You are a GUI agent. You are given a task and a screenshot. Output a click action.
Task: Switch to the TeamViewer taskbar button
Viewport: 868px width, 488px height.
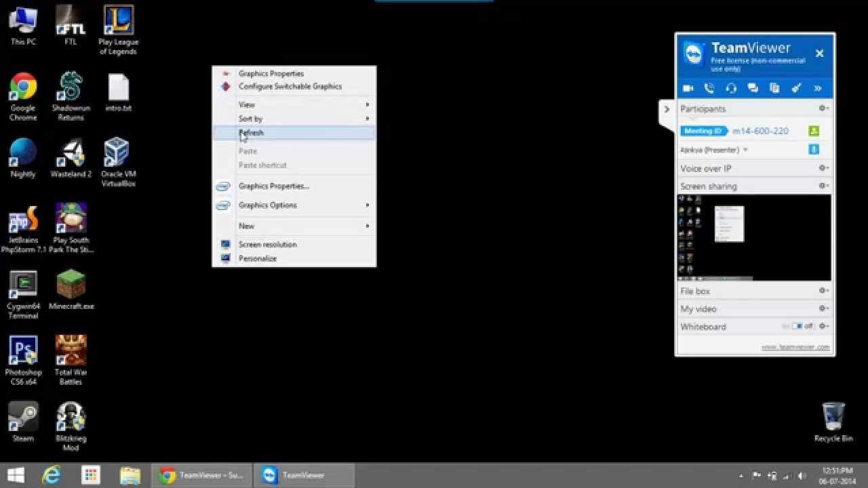(x=304, y=475)
